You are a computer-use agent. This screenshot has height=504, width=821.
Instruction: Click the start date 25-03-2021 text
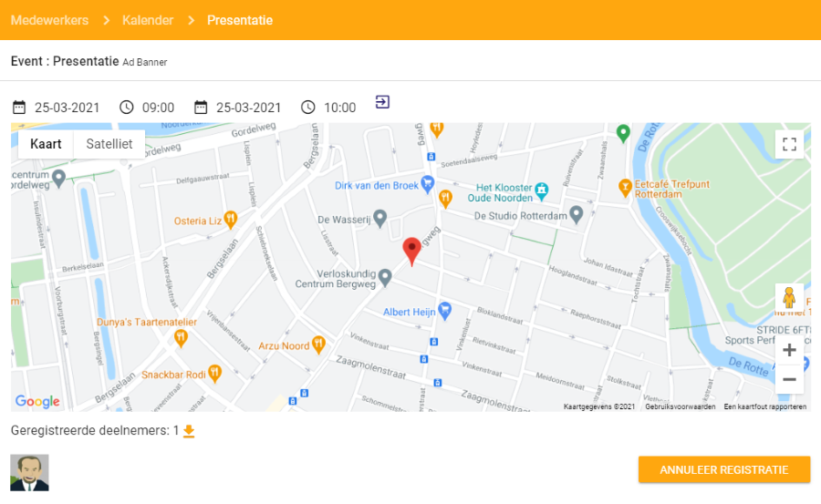(67, 108)
